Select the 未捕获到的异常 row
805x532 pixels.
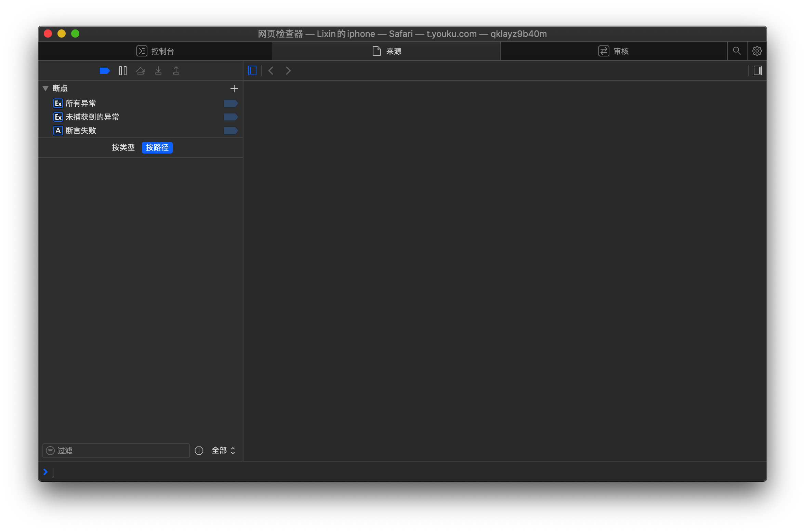click(141, 117)
